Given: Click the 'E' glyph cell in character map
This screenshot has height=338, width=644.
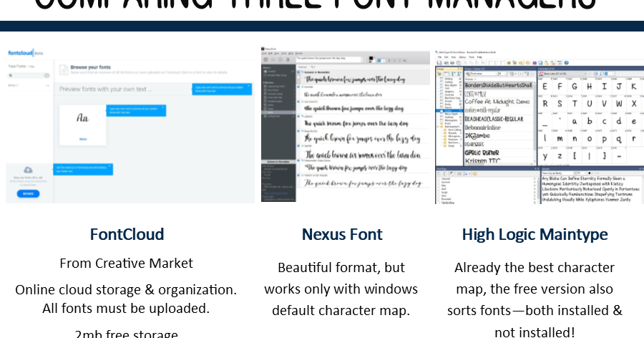Looking at the screenshot, I should [545, 86].
